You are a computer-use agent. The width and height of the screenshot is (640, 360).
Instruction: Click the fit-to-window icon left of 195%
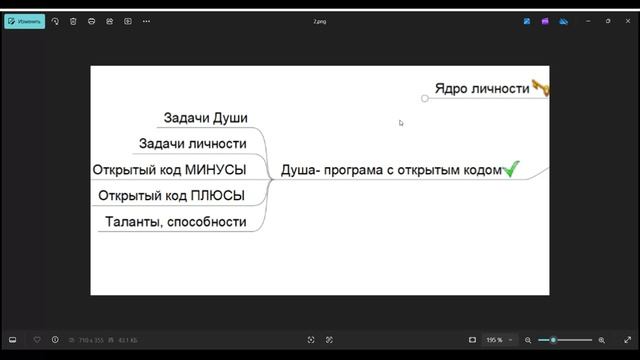472,340
